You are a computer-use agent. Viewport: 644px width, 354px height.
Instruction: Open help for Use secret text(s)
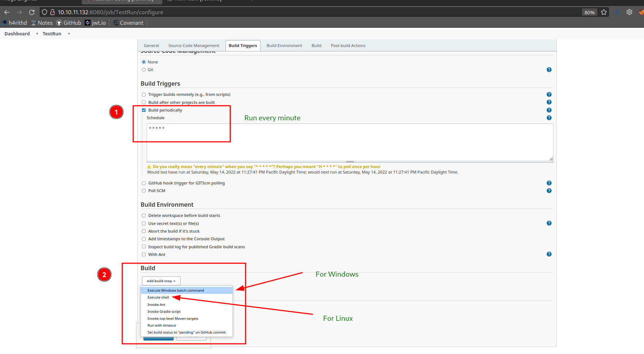[549, 223]
